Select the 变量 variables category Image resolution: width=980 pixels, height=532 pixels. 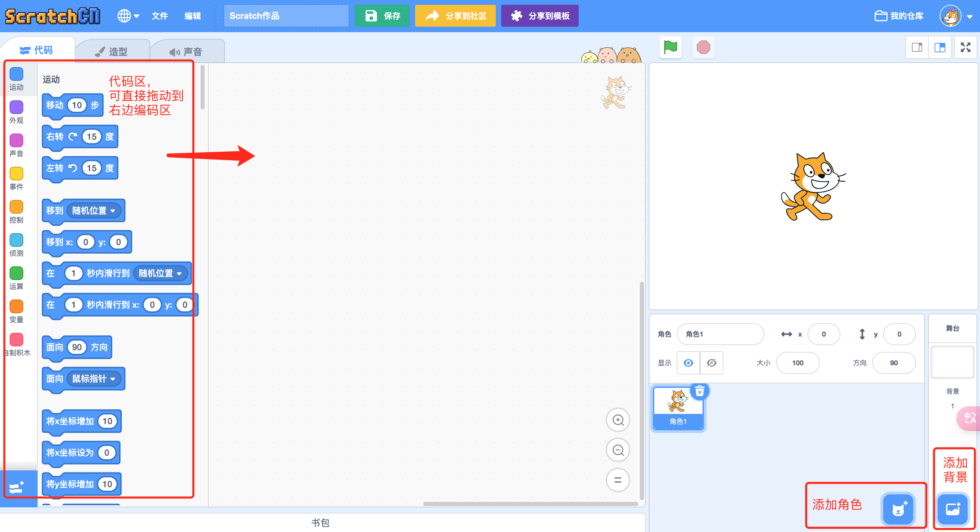[x=16, y=311]
